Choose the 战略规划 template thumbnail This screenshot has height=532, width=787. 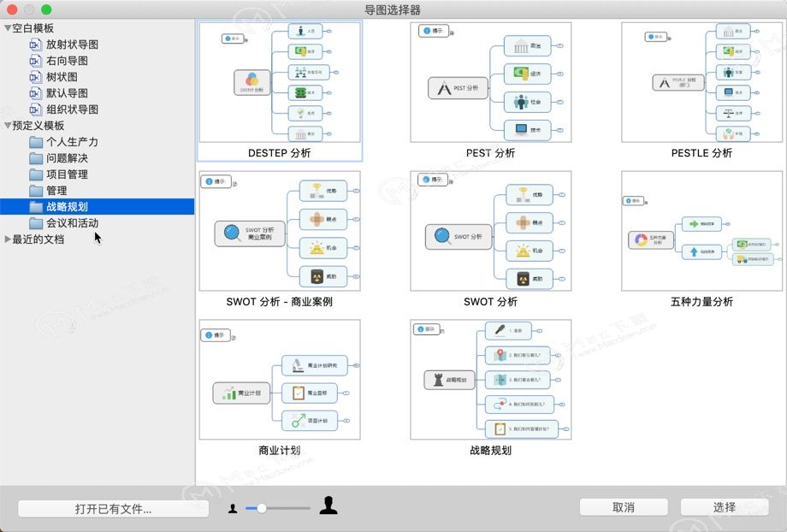pyautogui.click(x=491, y=380)
